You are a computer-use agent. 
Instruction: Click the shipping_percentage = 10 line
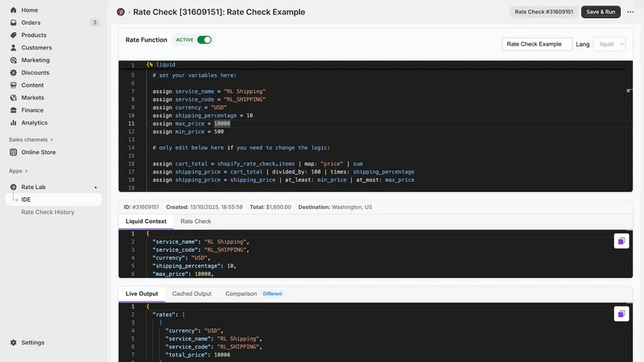tap(203, 115)
